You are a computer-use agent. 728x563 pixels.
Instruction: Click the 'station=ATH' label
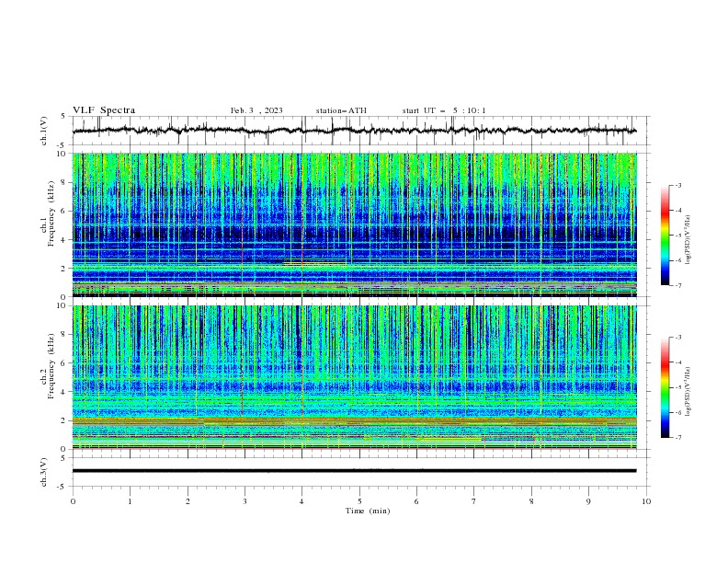tap(341, 110)
